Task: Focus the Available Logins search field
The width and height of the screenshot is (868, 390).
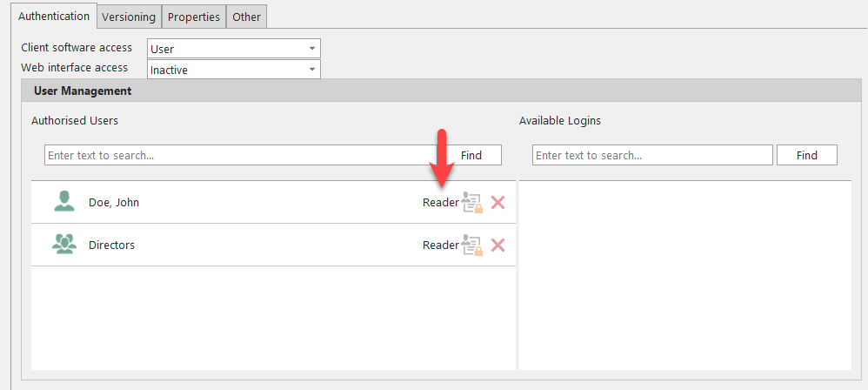Action: pyautogui.click(x=652, y=155)
